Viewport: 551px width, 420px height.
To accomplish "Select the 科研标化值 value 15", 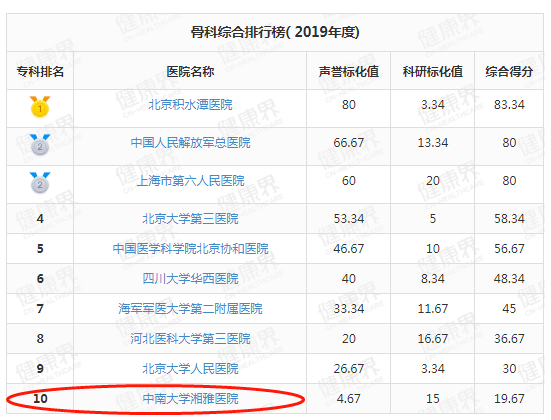I will tap(433, 399).
